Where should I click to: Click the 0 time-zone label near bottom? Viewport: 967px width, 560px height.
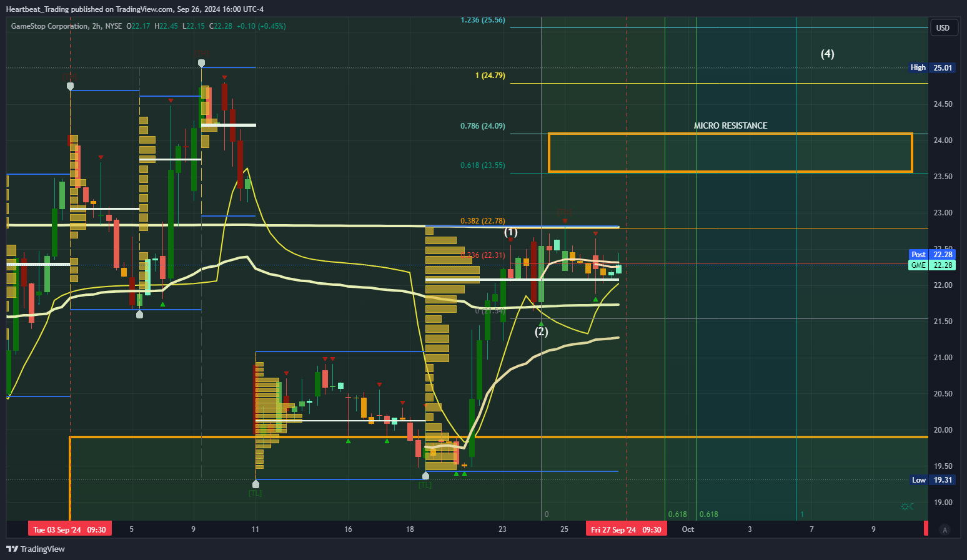click(x=547, y=514)
